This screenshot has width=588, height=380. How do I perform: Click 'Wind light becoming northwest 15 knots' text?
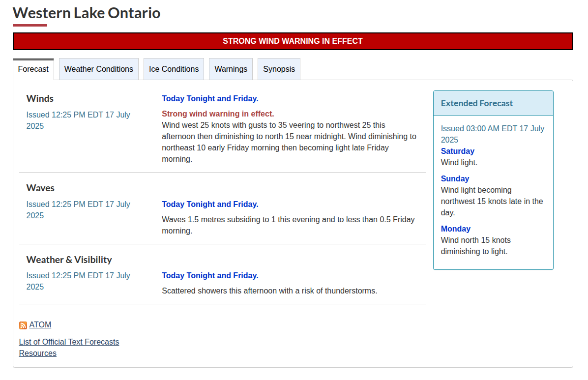(492, 201)
